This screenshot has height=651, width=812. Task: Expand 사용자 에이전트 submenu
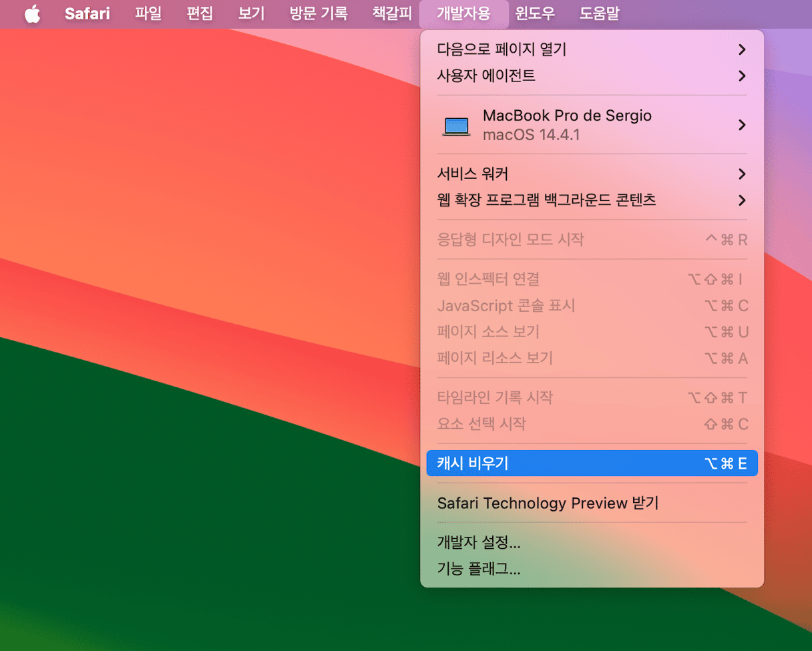click(x=592, y=75)
